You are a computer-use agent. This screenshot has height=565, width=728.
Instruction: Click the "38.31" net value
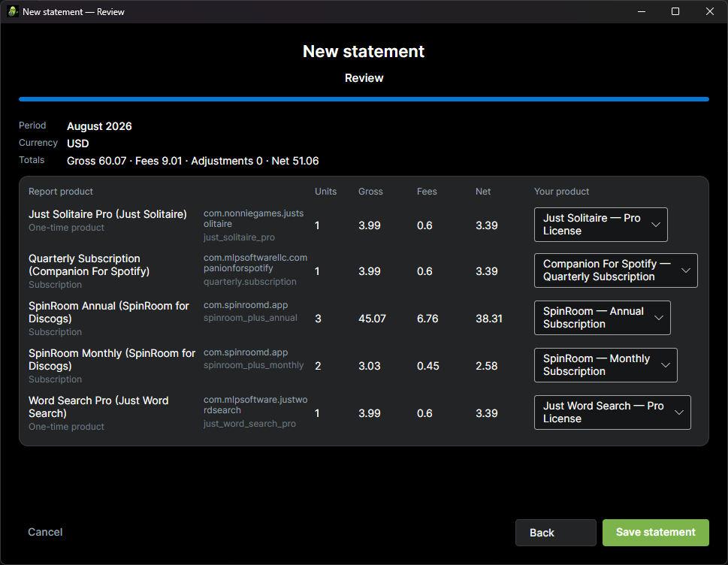coord(489,319)
